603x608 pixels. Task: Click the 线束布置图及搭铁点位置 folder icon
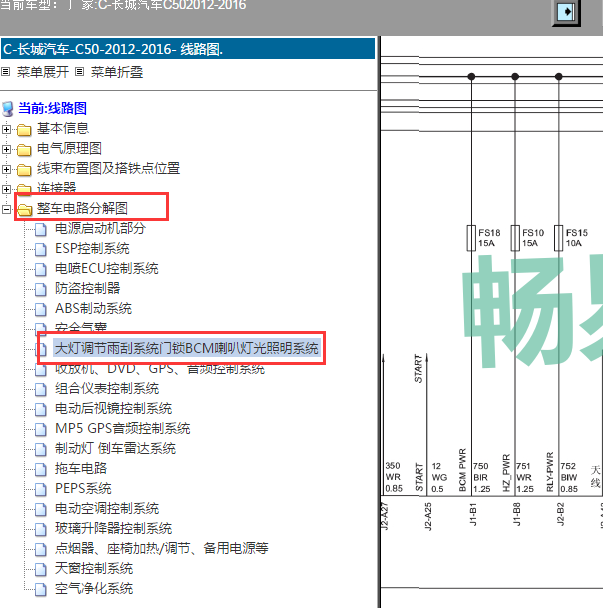[24, 169]
